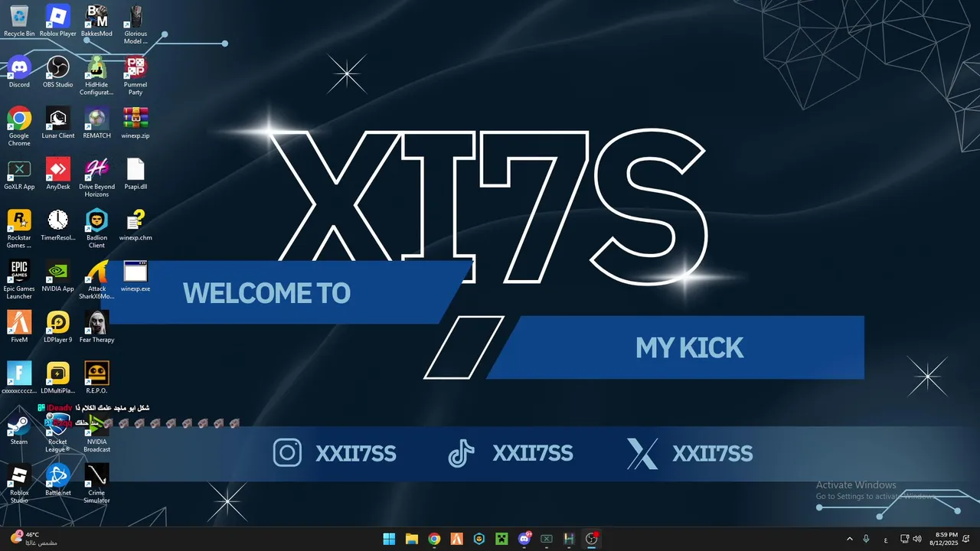The height and width of the screenshot is (551, 980).
Task: Launch OBS Studio from the desktop
Action: tap(58, 72)
